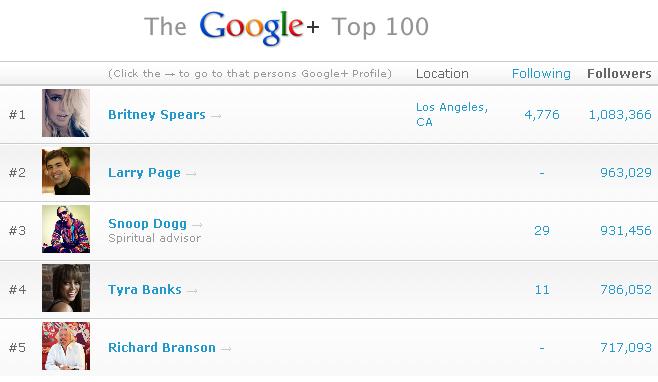
Task: Click the arrow icon next to Britney Spears
Action: pyautogui.click(x=216, y=116)
